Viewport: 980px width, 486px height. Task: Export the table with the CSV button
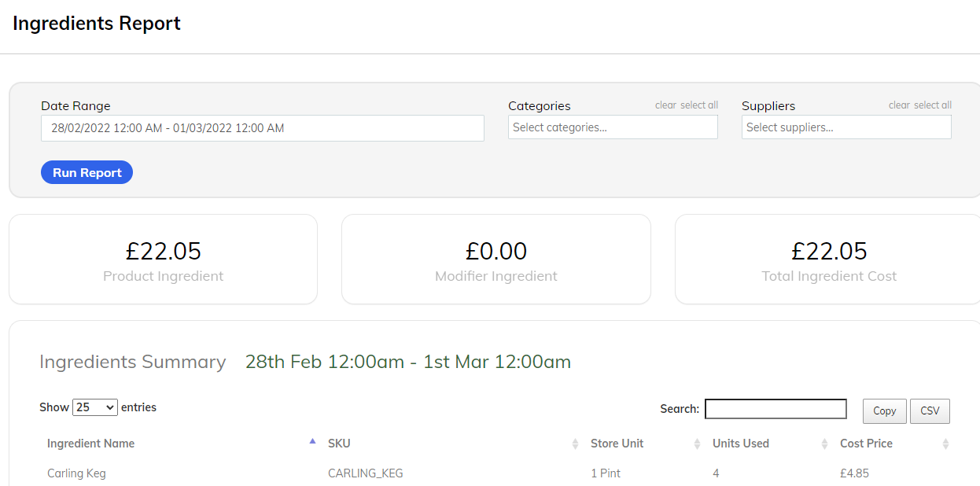(930, 411)
